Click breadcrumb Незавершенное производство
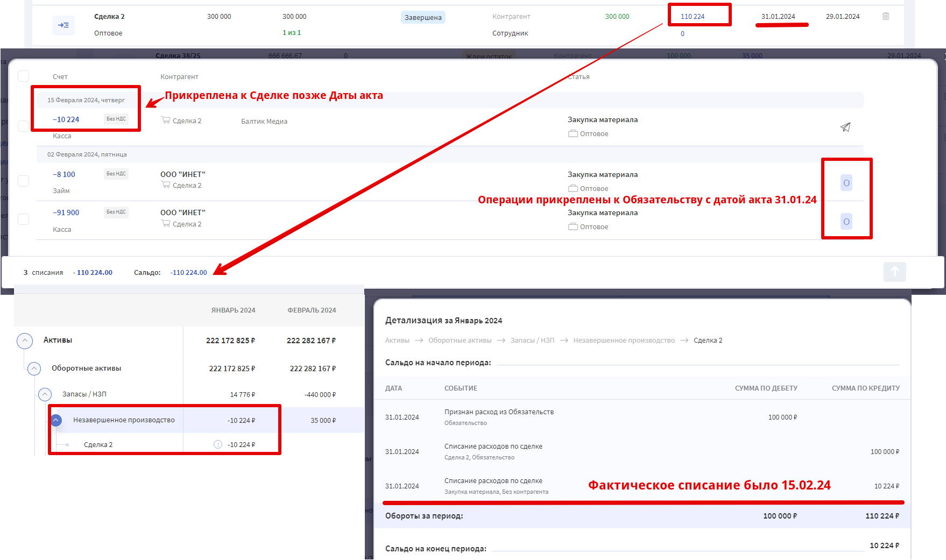This screenshot has width=946, height=560. (x=624, y=340)
